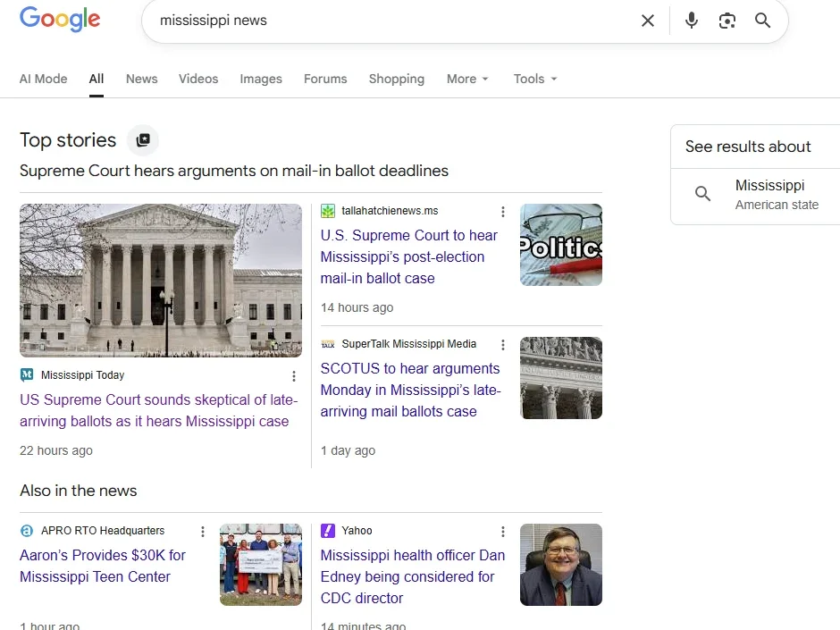
Task: Click the Google logo
Action: (x=60, y=19)
